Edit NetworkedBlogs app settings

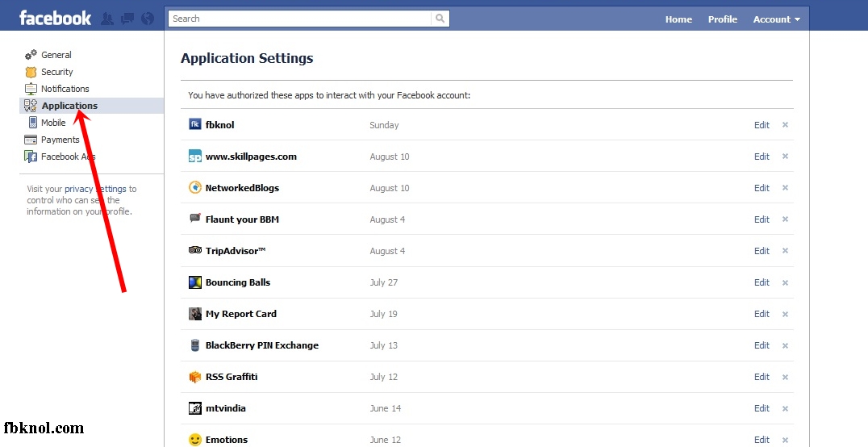point(762,188)
